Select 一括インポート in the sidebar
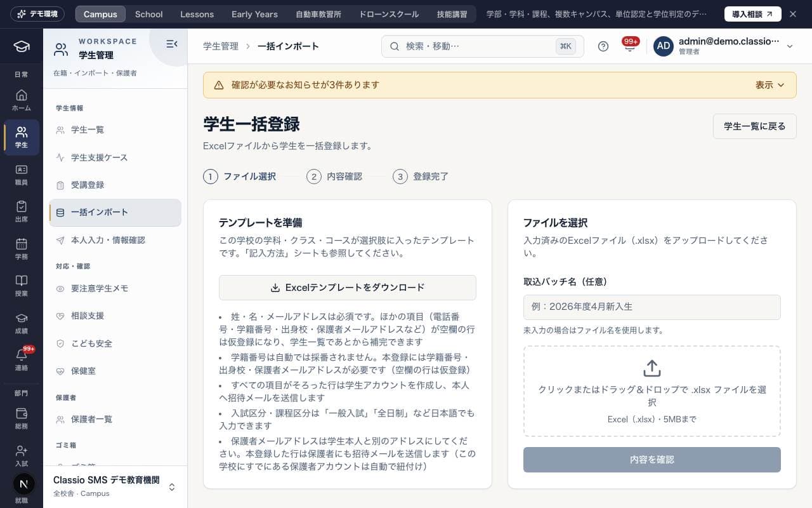 coord(115,213)
